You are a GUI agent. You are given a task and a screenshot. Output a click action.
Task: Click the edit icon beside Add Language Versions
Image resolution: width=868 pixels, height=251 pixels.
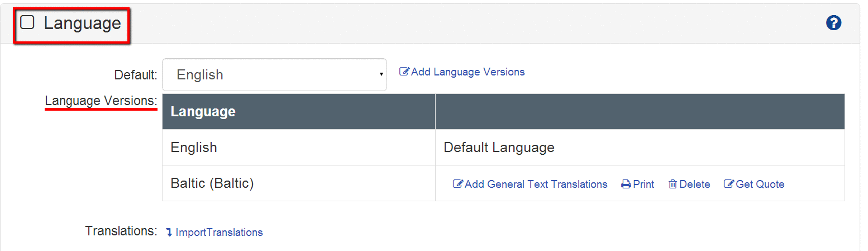[x=404, y=72]
